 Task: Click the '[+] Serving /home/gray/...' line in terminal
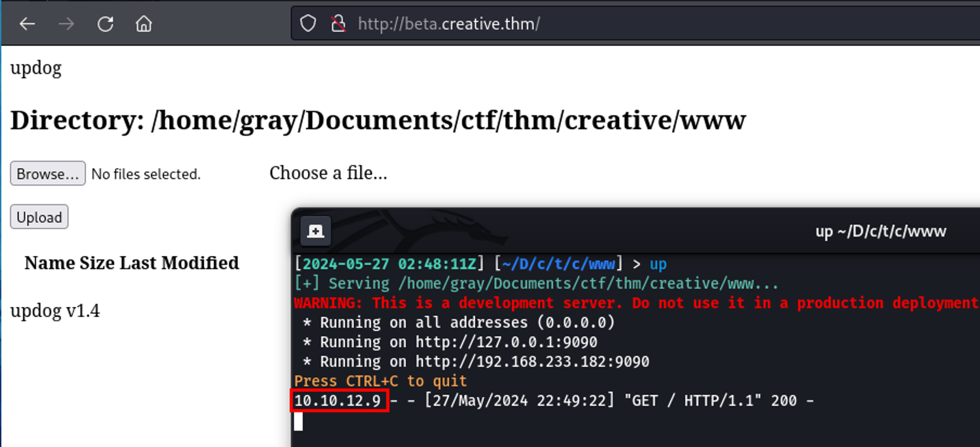pyautogui.click(x=536, y=284)
